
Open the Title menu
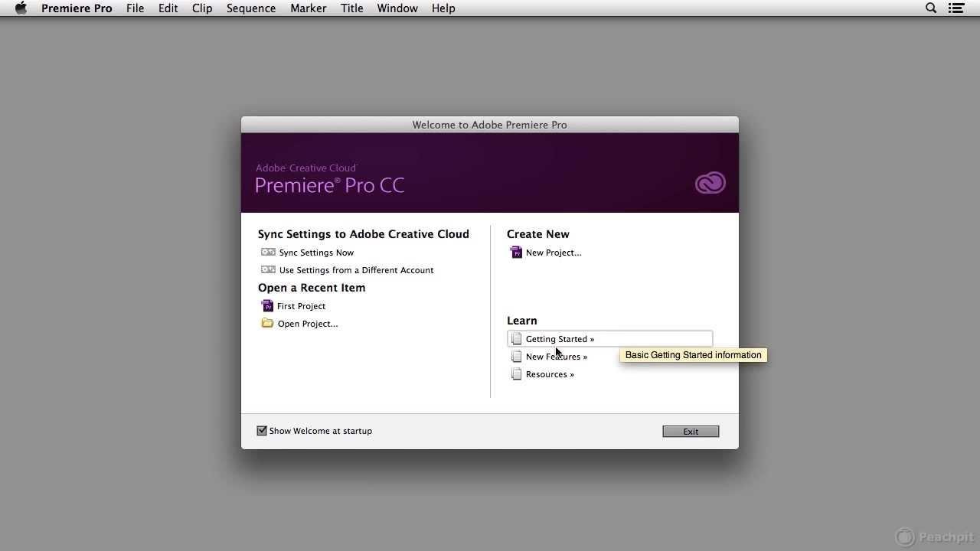coord(352,8)
